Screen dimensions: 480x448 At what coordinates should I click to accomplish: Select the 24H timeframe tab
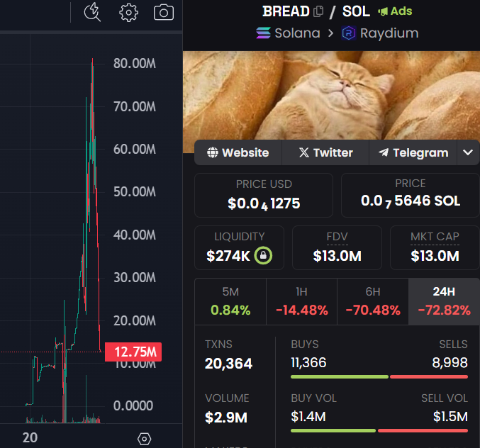click(x=444, y=301)
